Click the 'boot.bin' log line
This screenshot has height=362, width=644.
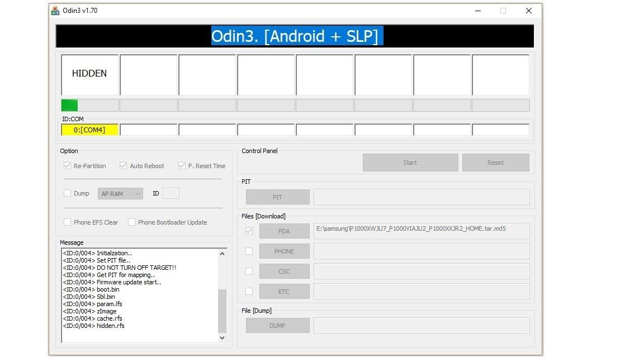coord(91,289)
